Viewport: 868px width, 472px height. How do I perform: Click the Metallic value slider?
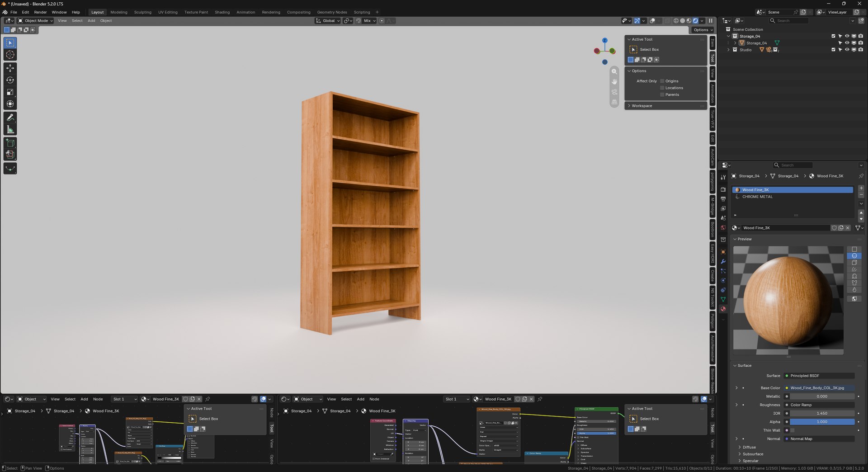coord(822,396)
